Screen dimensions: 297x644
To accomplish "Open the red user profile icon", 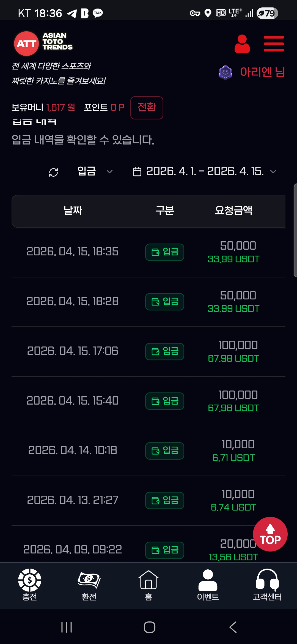I will pos(242,44).
